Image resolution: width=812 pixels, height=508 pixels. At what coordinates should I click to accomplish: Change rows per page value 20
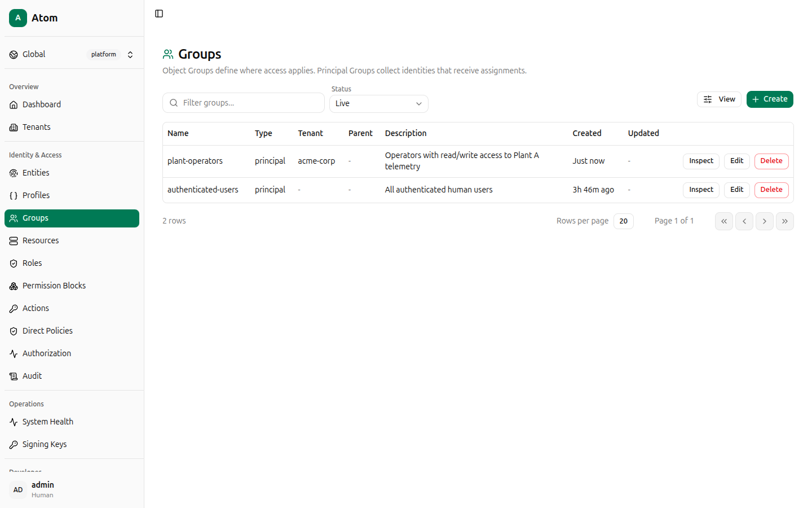coord(624,221)
